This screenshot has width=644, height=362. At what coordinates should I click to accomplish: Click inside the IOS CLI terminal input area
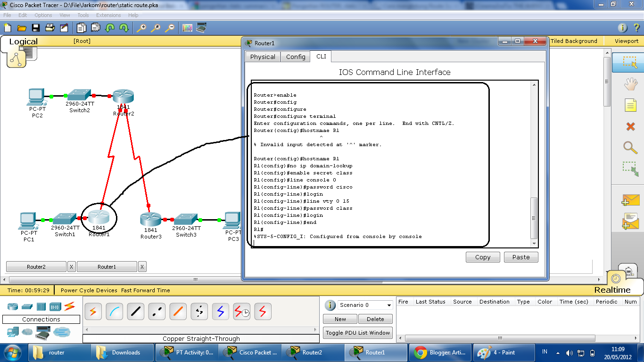tap(391, 164)
